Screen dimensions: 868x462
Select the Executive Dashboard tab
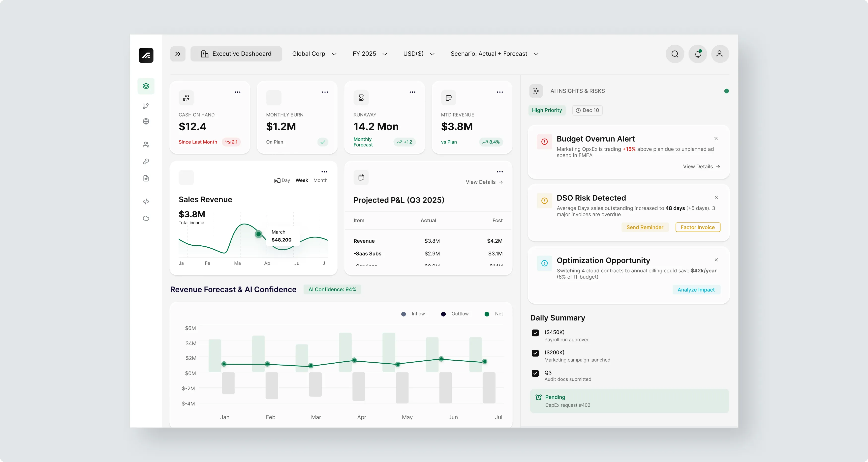coord(236,54)
